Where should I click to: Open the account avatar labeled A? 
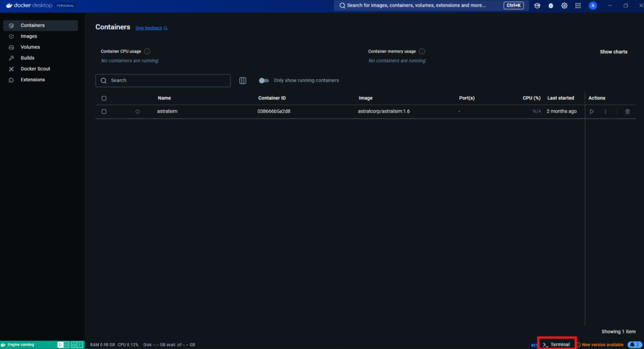592,6
